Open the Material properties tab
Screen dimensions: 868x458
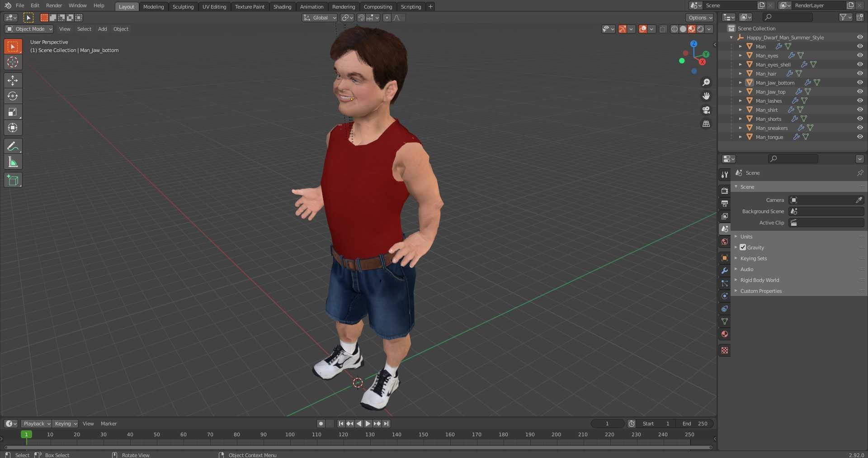tap(725, 334)
